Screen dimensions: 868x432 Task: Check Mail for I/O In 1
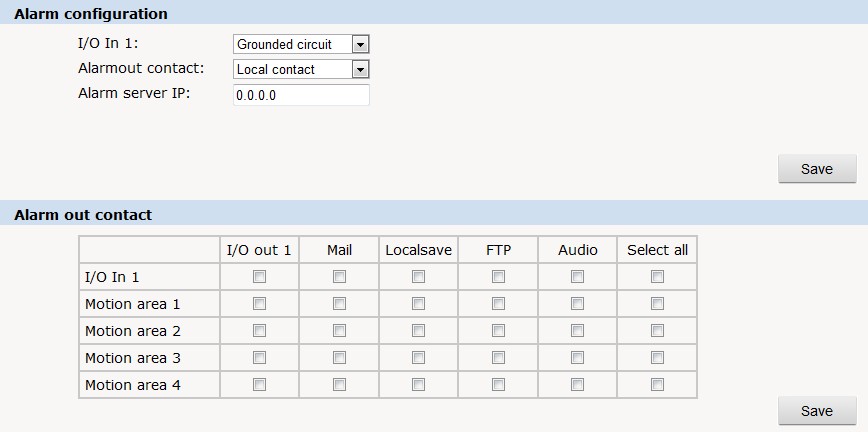[339, 276]
